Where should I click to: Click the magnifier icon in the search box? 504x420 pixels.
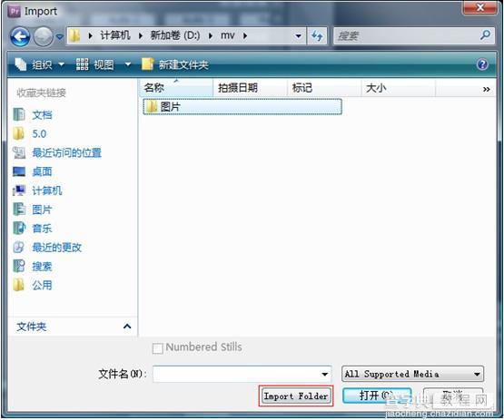tap(485, 35)
